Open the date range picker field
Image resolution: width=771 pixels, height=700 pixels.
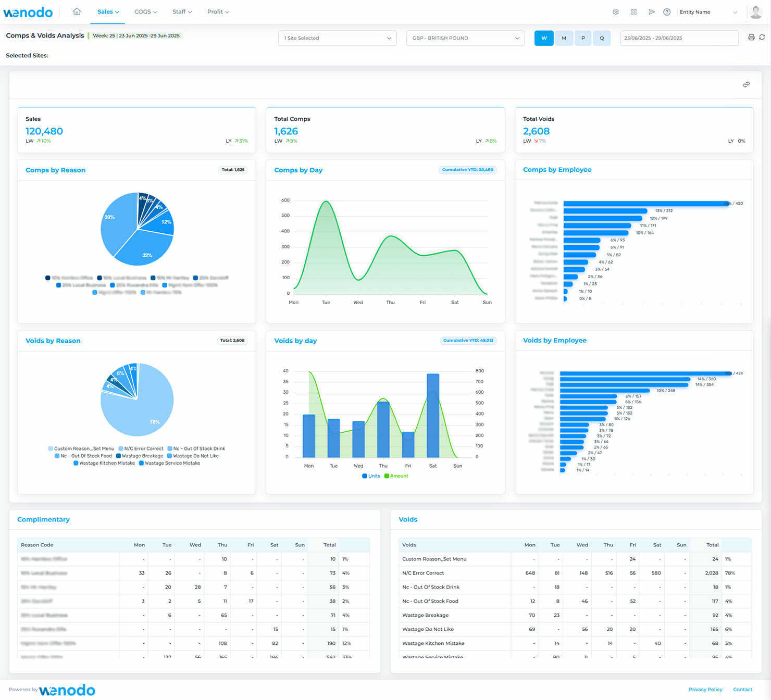(x=679, y=37)
